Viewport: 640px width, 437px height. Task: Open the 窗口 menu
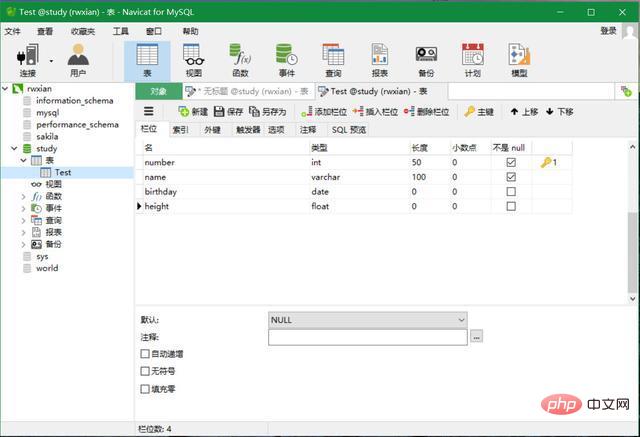(x=154, y=31)
